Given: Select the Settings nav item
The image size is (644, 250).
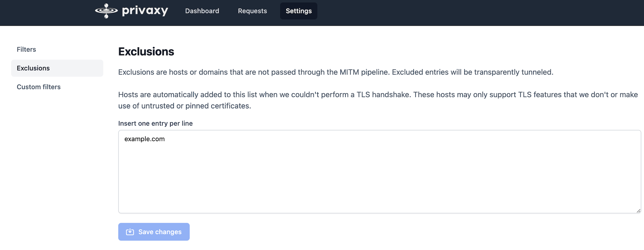Looking at the screenshot, I should pos(299,11).
